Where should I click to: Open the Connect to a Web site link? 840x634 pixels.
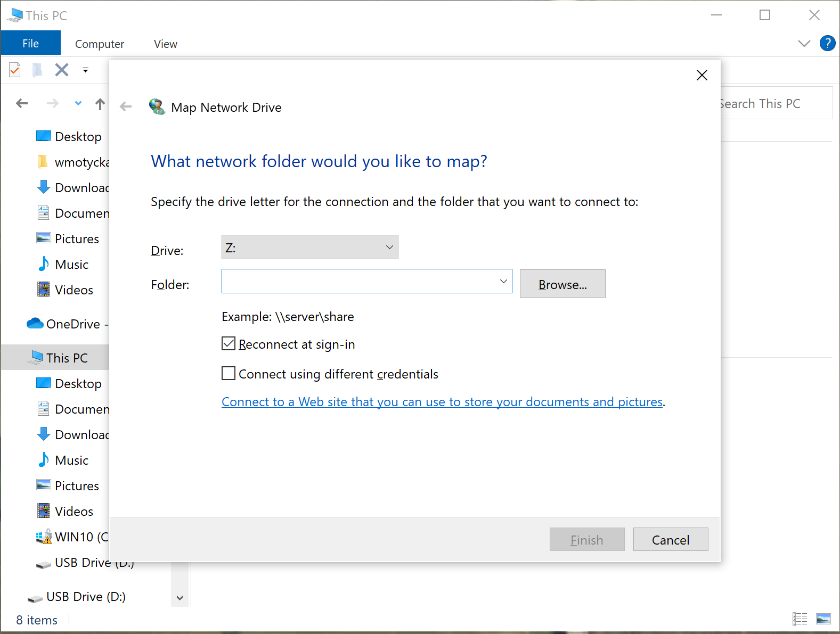[442, 402]
